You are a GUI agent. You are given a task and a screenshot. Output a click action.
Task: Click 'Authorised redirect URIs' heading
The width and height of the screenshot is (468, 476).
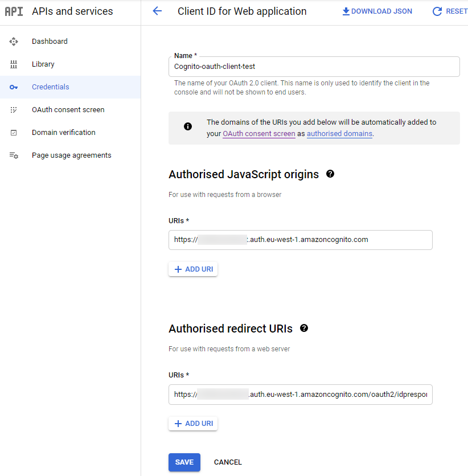click(231, 329)
